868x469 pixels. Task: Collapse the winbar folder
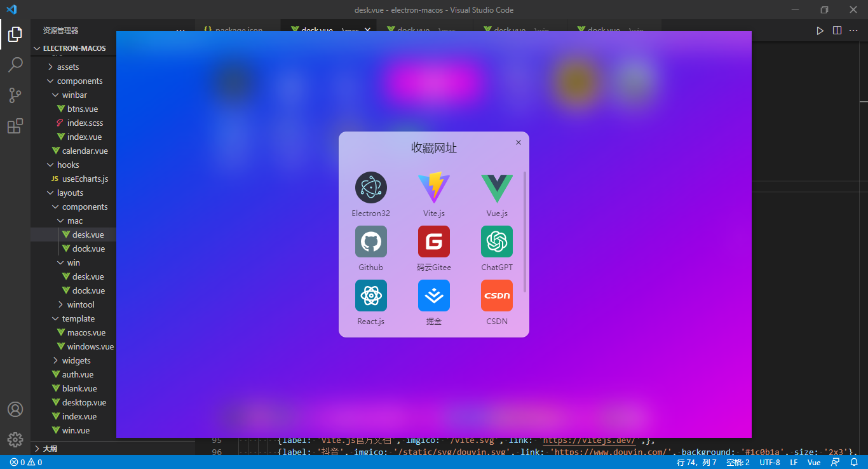pyautogui.click(x=74, y=95)
